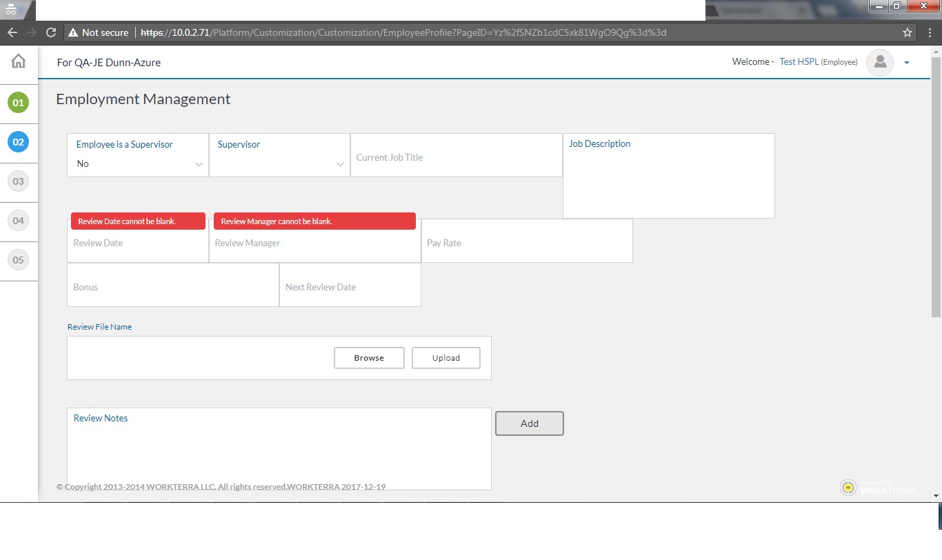This screenshot has height=560, width=942.
Task: Go to the Home icon in sidebar
Action: click(19, 61)
